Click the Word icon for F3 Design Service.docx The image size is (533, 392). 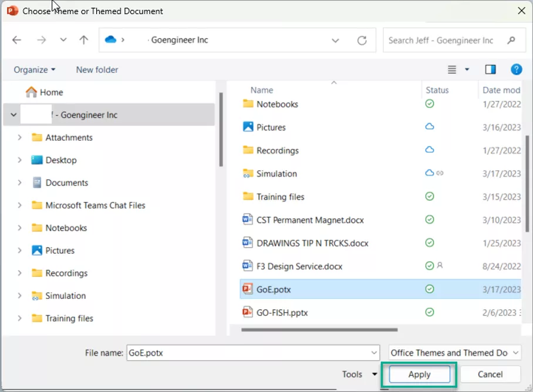248,266
